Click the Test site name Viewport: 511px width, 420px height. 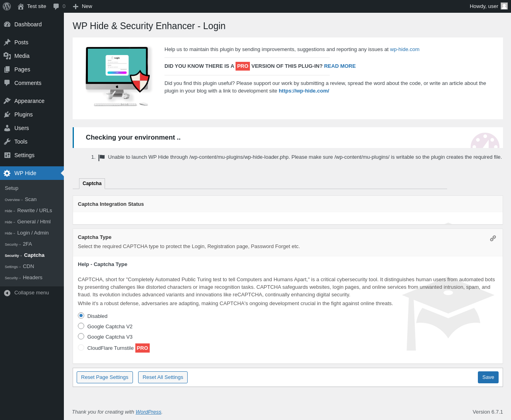click(x=37, y=6)
